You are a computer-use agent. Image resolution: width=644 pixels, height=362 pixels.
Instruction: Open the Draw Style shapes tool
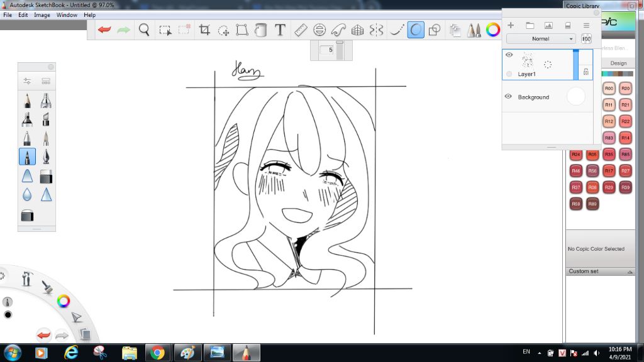[435, 30]
